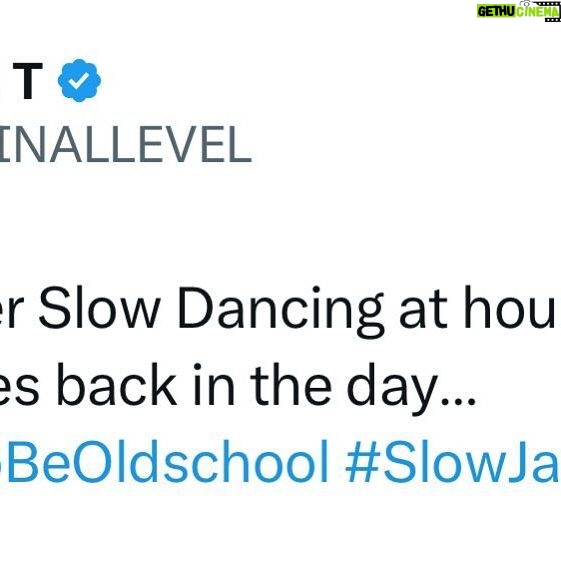561x561 pixels.
Task: Open the Gethu Cinema watermark logo
Action: click(x=519, y=11)
